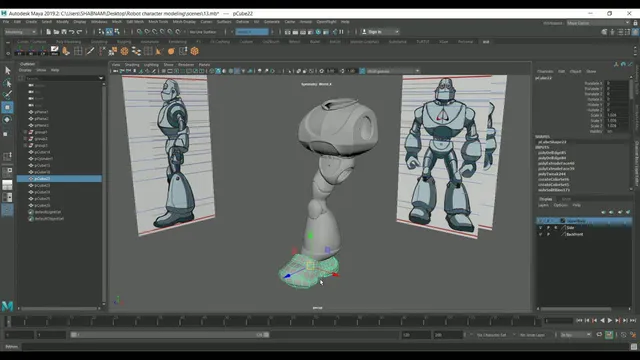Click the Redo arrow icon
This screenshot has width=640, height=360.
(x=80, y=32)
